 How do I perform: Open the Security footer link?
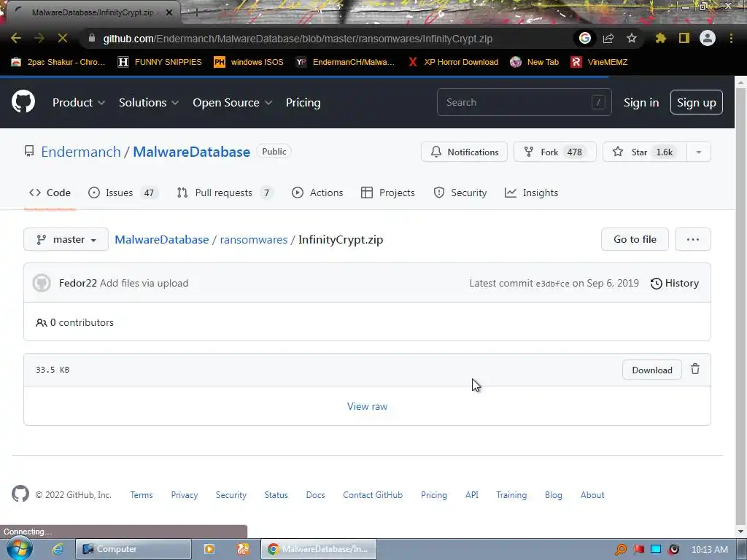coord(231,495)
